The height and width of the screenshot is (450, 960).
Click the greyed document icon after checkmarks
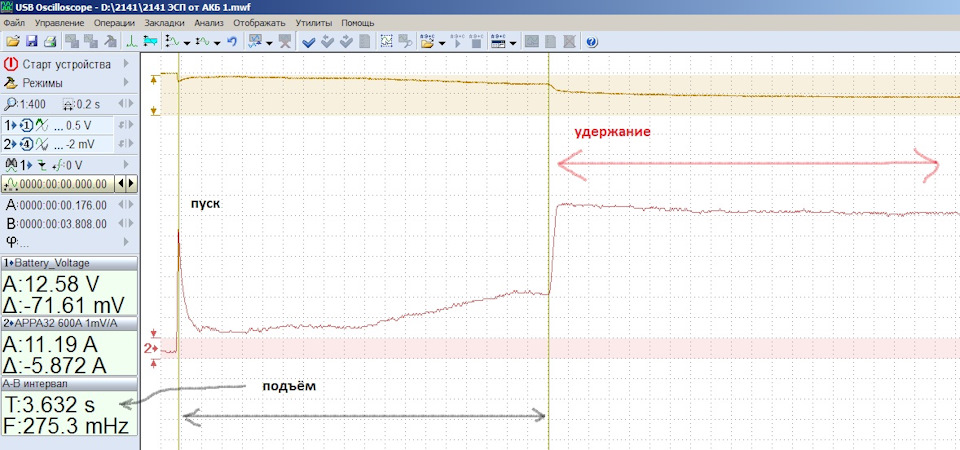tap(364, 42)
